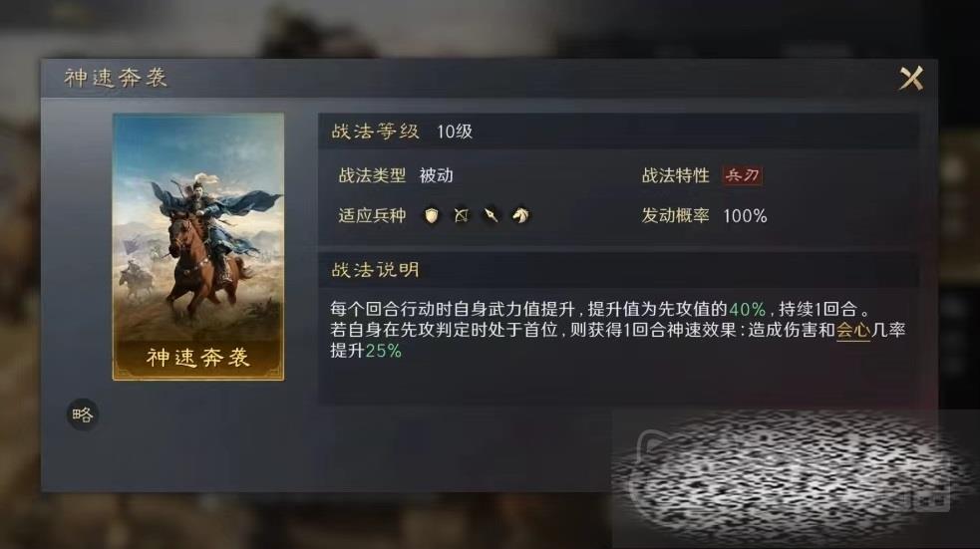The image size is (980, 549).
Task: Click the 神速奔袭 panel title text
Action: (x=116, y=78)
